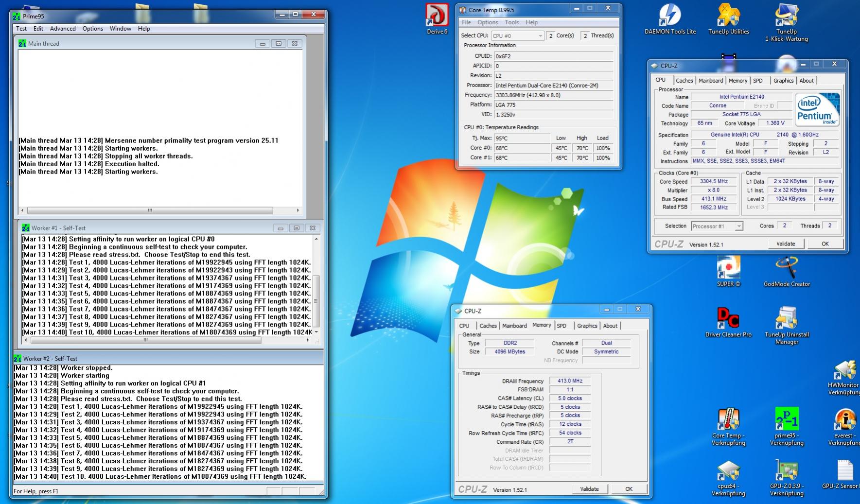Image resolution: width=860 pixels, height=504 pixels.
Task: Switch to Caches tab in CPU-Z processor window
Action: click(684, 81)
